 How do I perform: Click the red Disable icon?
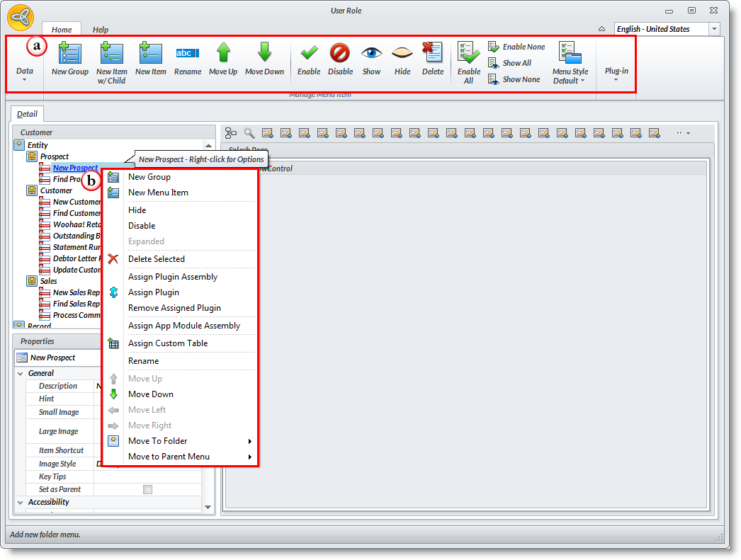pyautogui.click(x=340, y=54)
